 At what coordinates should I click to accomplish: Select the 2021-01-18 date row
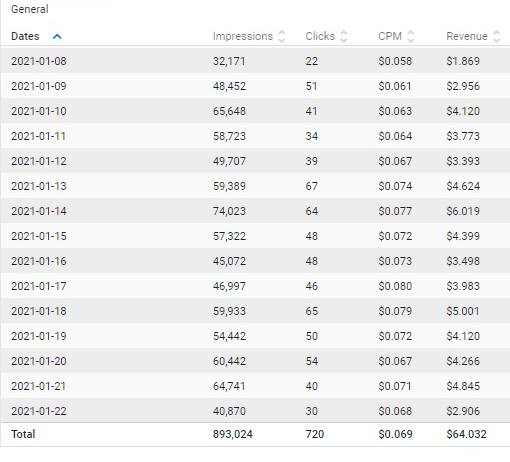(255, 311)
